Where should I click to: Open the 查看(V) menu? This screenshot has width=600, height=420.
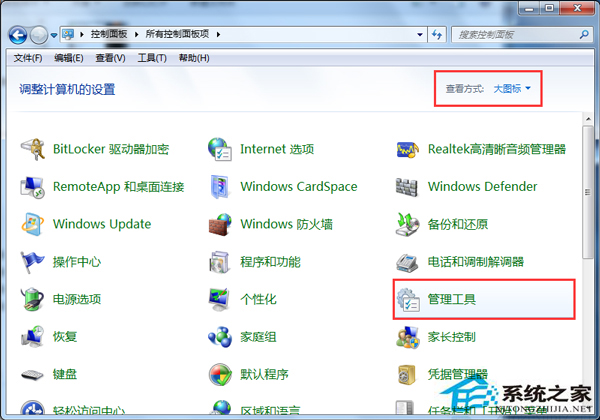click(x=112, y=58)
